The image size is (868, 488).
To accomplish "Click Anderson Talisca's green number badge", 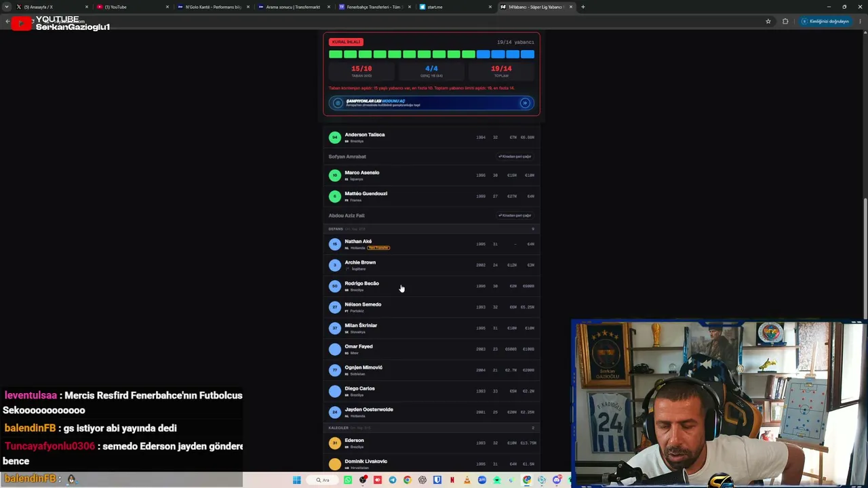I will coord(334,138).
